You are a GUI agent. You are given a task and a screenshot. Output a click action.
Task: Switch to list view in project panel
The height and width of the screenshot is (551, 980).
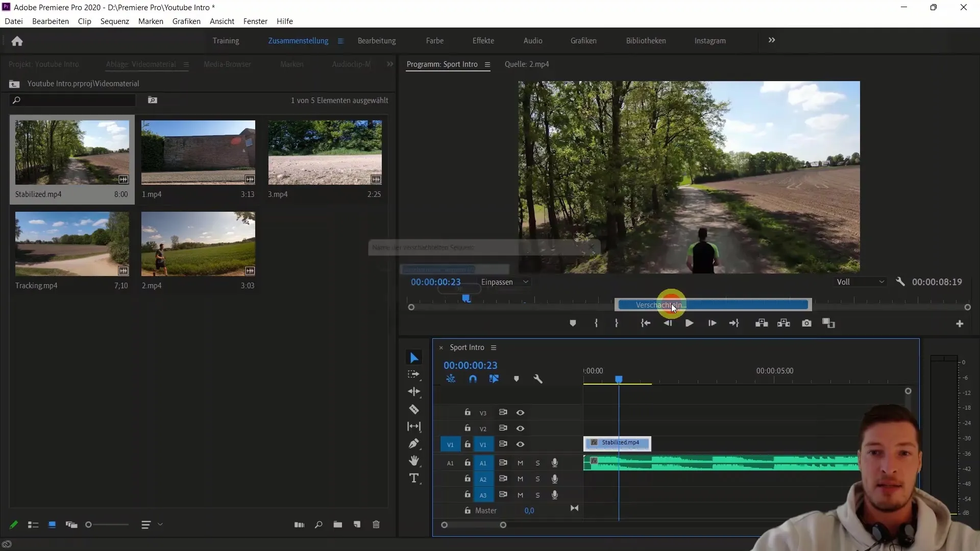[x=33, y=524]
